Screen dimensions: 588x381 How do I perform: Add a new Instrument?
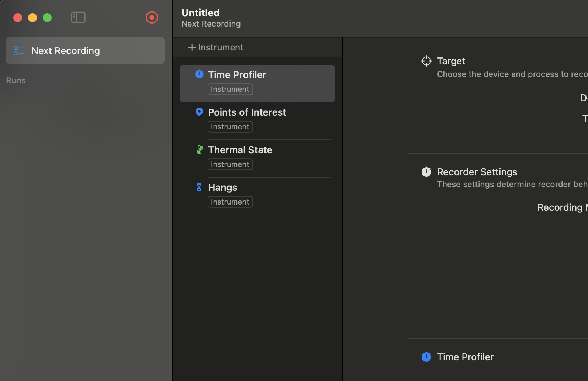[216, 47]
